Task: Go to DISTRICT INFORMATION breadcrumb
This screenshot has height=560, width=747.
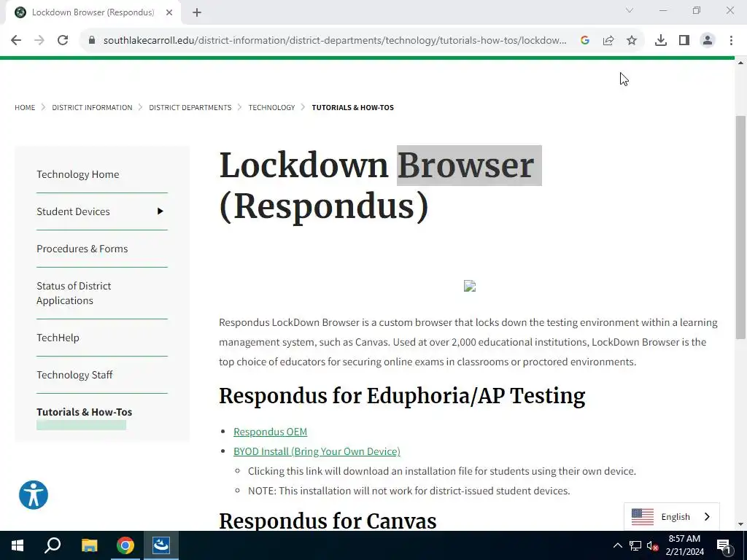Action: coord(92,108)
